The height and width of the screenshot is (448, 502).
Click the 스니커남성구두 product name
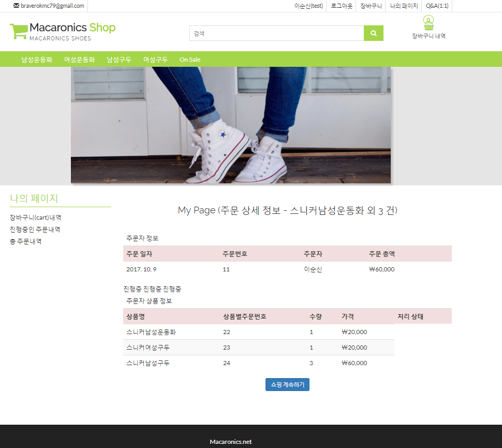[x=148, y=363]
